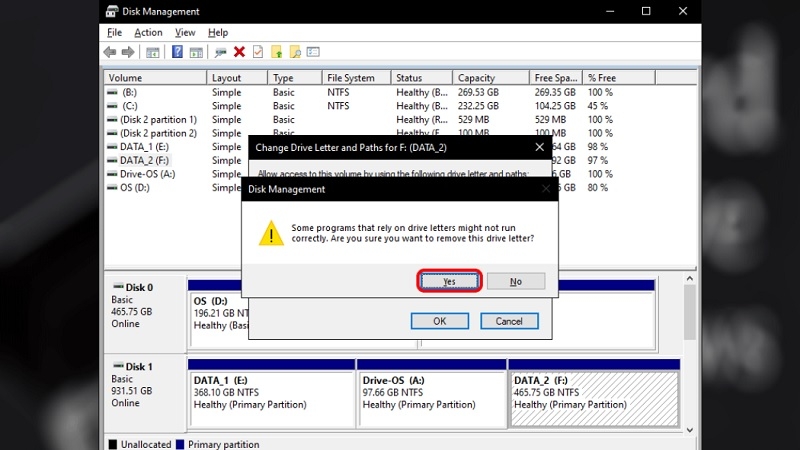Click the scrollbar up arrow in disk pane
The height and width of the screenshot is (450, 800).
pos(690,279)
